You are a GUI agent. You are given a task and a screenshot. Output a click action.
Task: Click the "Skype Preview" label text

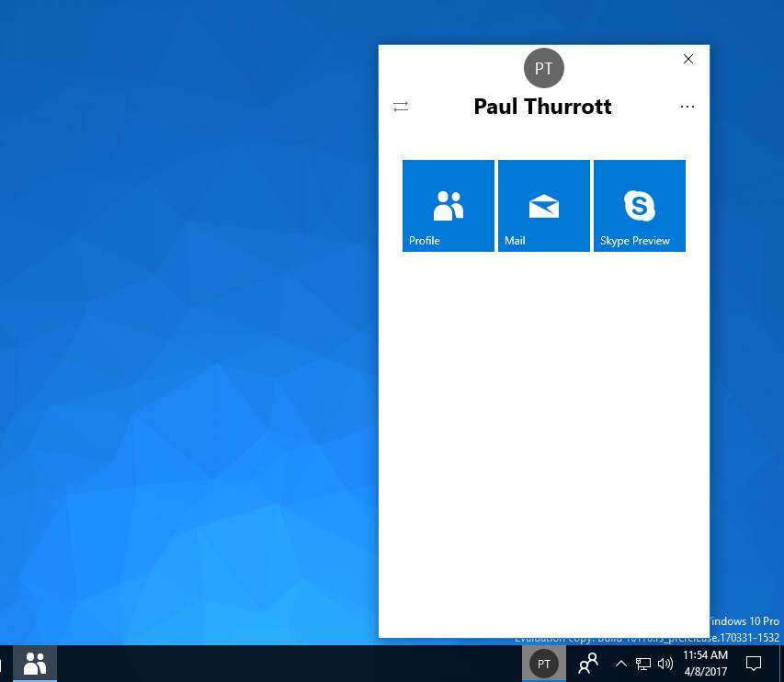[635, 241]
